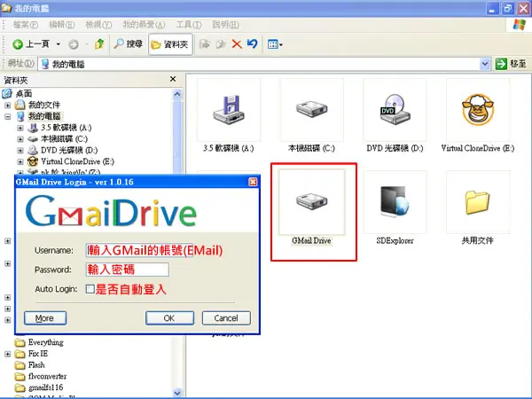Screen dimensions: 532x399
Task: Click folder tree scrollbar up arrow
Action: point(177,94)
